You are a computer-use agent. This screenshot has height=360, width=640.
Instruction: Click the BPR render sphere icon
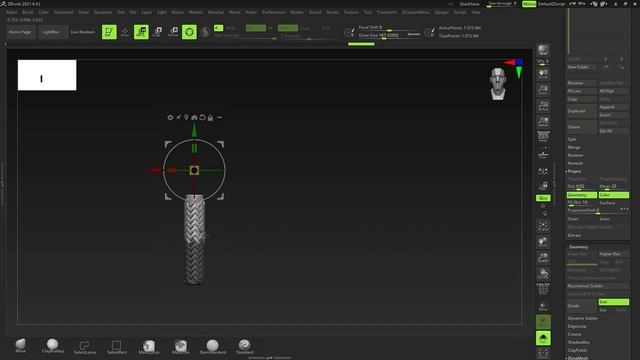(543, 50)
